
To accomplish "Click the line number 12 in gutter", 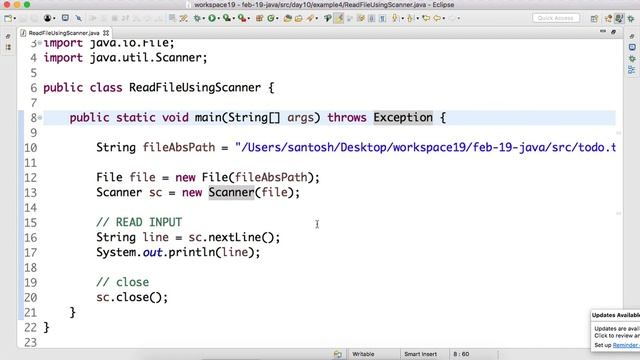I will [x=31, y=178].
